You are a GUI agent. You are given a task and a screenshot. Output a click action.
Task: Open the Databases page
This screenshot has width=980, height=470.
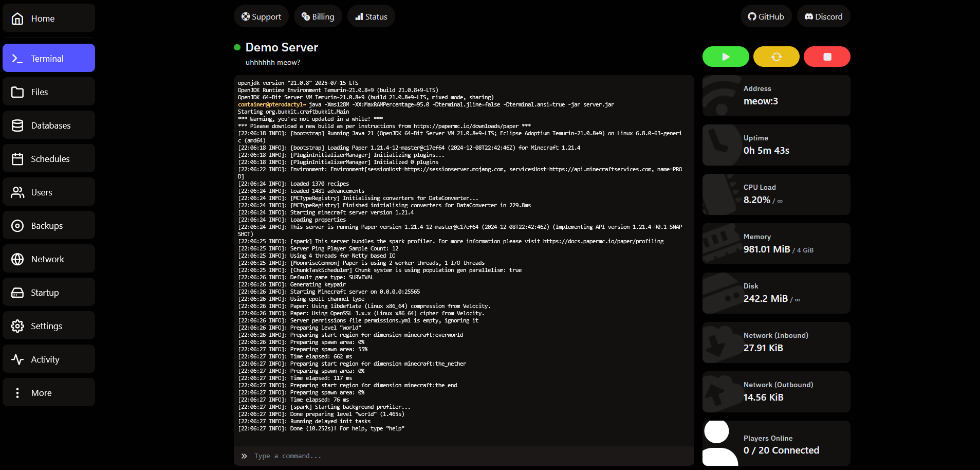click(49, 125)
